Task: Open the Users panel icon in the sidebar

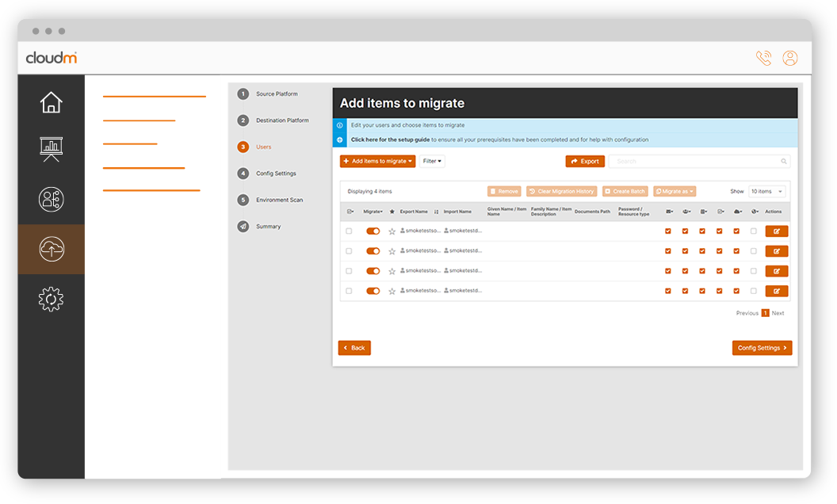Action: [51, 199]
